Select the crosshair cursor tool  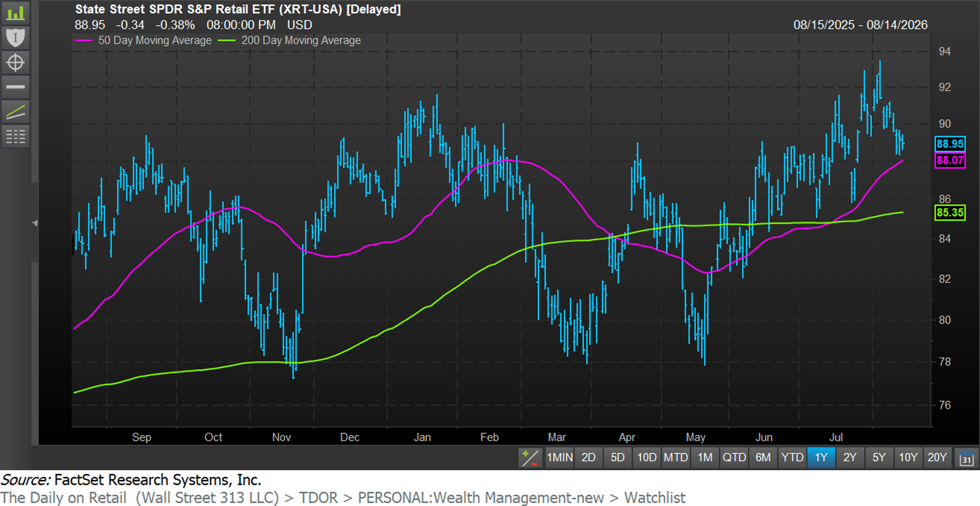click(15, 62)
